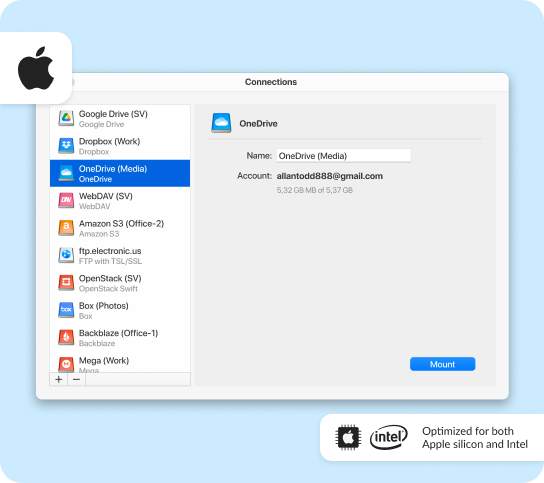Select Google Drive (SV) connection name
The image size is (544, 483).
click(x=113, y=114)
